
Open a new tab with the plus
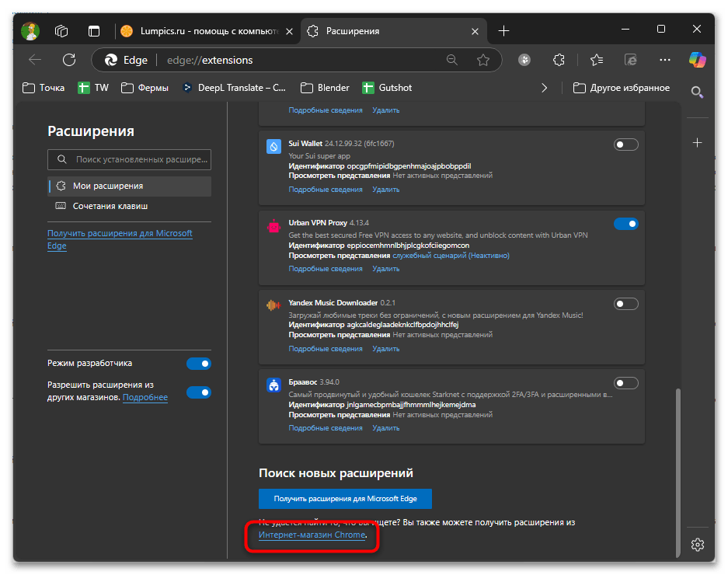click(503, 31)
